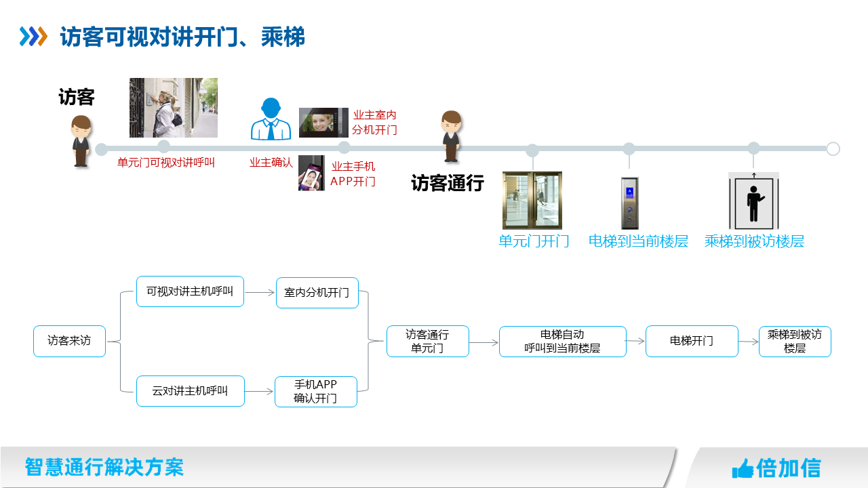868x488 pixels.
Task: Click the hollow end circle on timeline
Action: pos(833,149)
